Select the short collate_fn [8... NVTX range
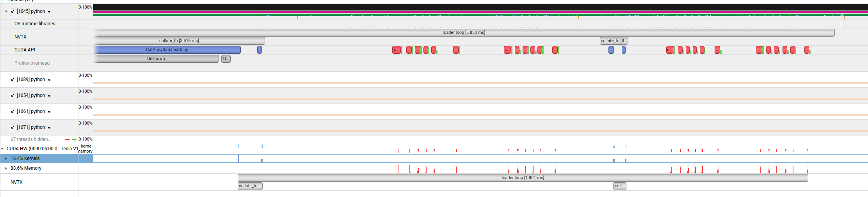This screenshot has width=868, height=197. click(x=614, y=41)
